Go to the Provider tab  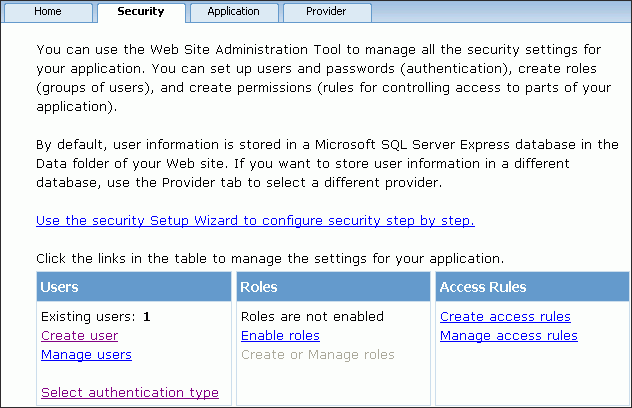tap(327, 12)
